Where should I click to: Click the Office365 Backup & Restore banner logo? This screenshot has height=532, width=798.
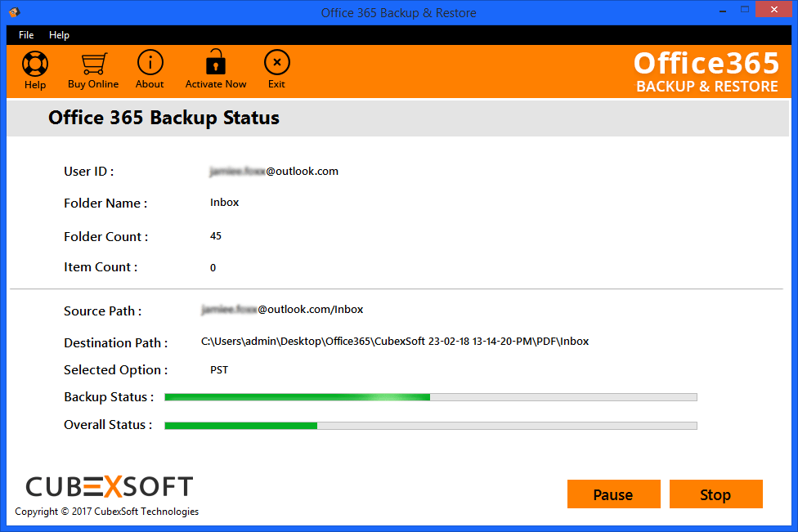706,72
